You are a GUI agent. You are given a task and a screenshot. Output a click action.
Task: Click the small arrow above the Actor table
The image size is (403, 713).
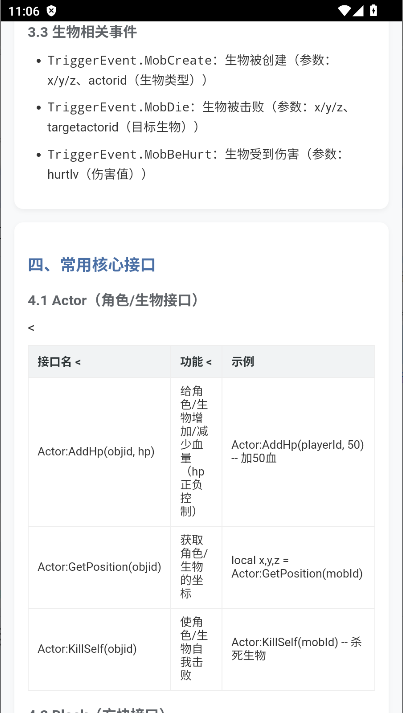pos(31,327)
